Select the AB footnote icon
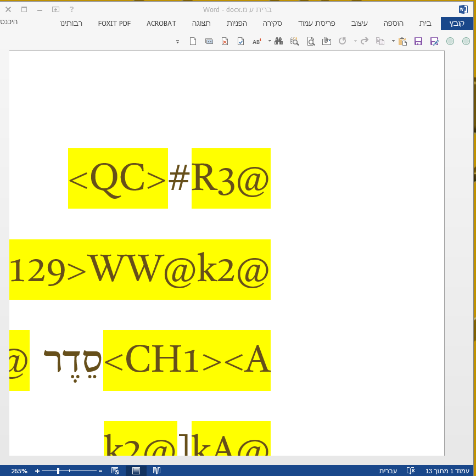 257,41
